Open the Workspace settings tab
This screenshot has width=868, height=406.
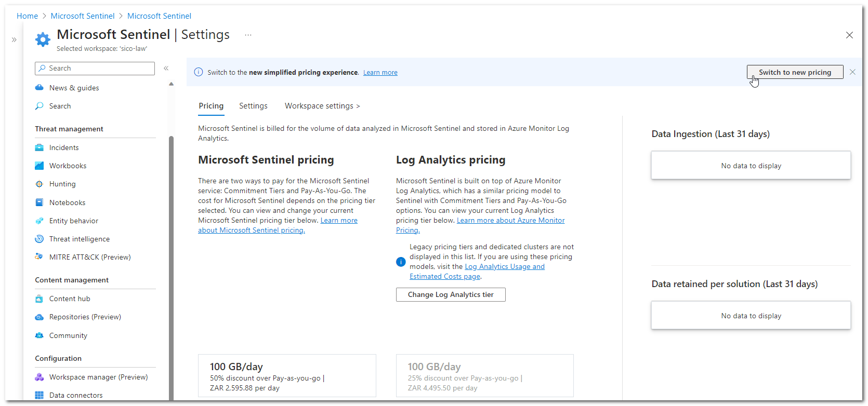tap(322, 106)
